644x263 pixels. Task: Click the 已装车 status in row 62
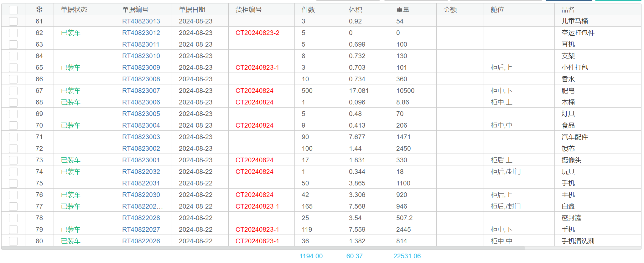coord(71,33)
